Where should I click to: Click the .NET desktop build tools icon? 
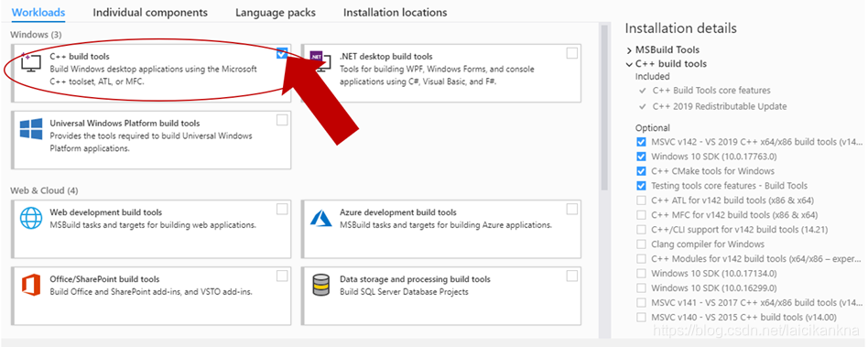pos(320,62)
